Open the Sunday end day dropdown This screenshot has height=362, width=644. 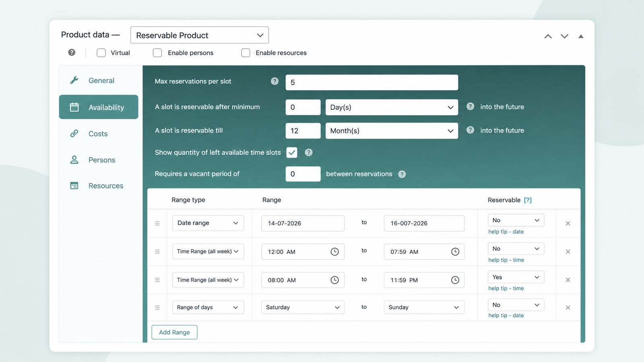coord(424,307)
